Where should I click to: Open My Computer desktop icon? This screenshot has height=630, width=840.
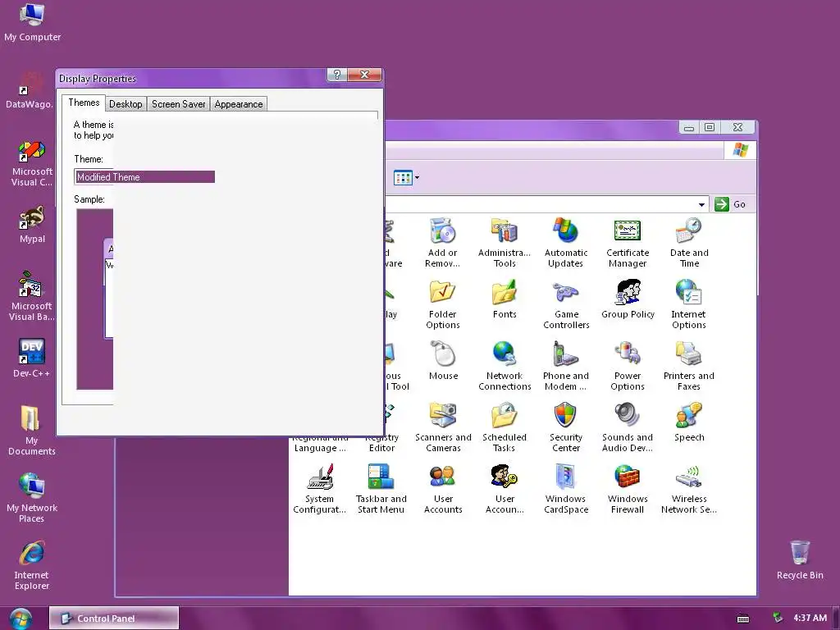[32, 22]
